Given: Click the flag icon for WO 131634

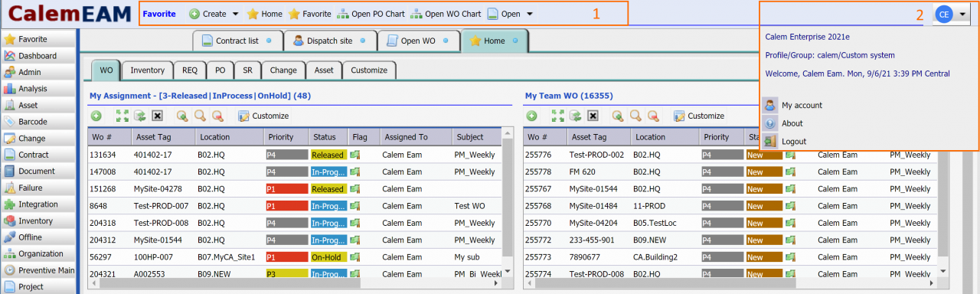Looking at the screenshot, I should tap(355, 154).
